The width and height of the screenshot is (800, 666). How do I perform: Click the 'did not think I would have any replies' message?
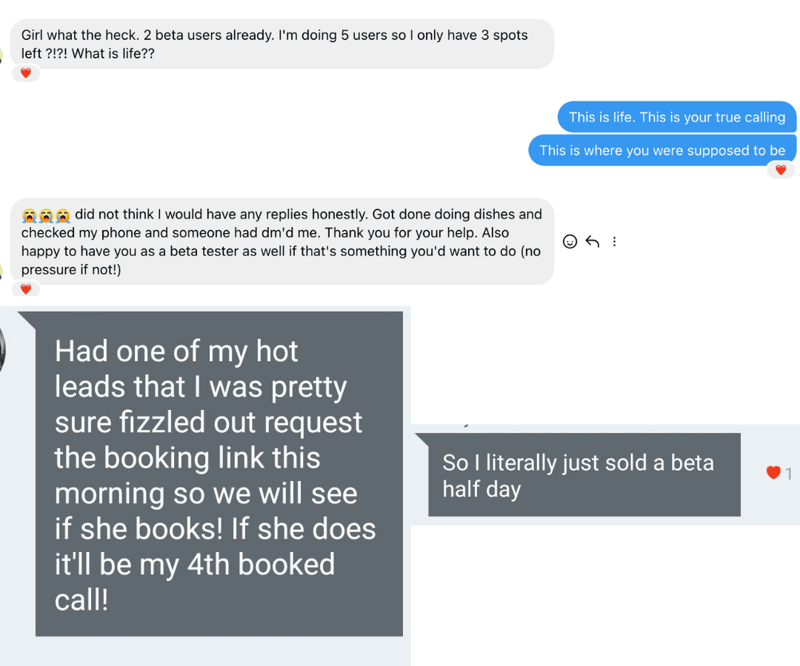[x=282, y=241]
